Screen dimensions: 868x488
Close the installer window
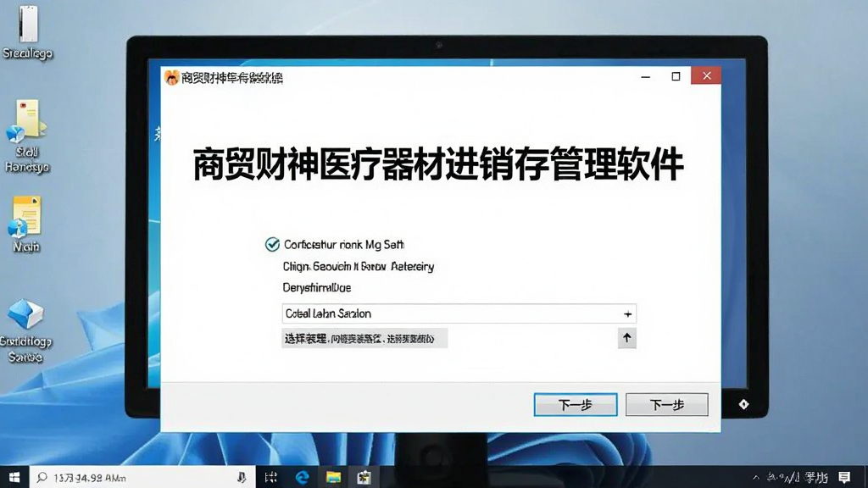point(706,75)
